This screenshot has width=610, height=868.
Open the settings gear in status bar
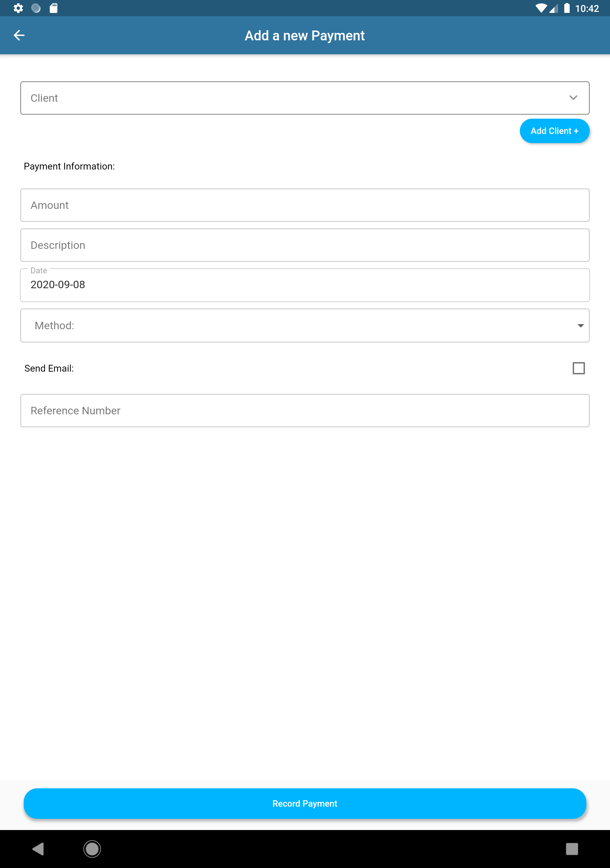coord(18,8)
